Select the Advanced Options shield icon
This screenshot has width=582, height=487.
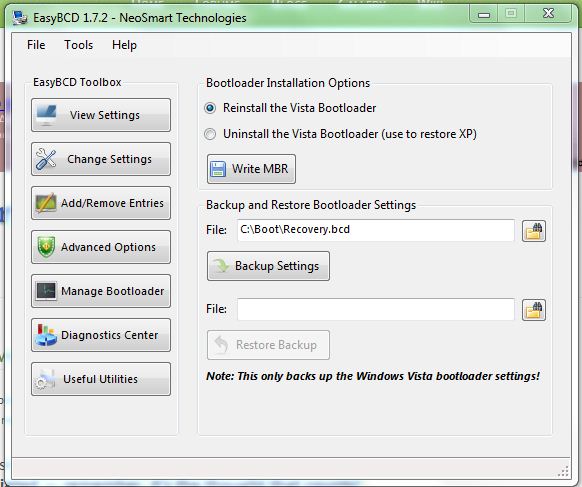(46, 247)
